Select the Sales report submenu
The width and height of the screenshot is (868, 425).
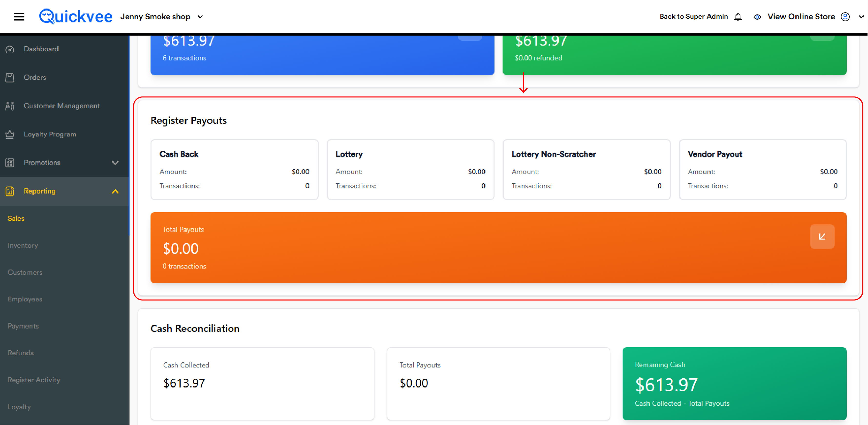tap(16, 218)
